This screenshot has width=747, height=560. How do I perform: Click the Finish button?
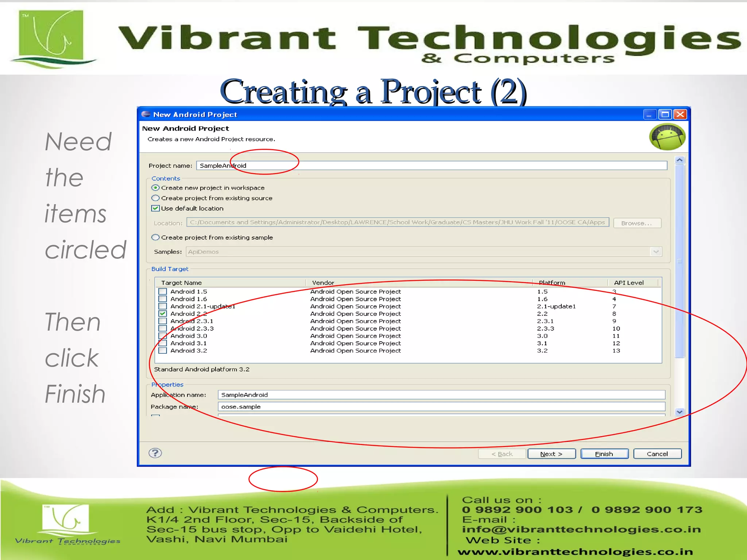[x=604, y=454]
